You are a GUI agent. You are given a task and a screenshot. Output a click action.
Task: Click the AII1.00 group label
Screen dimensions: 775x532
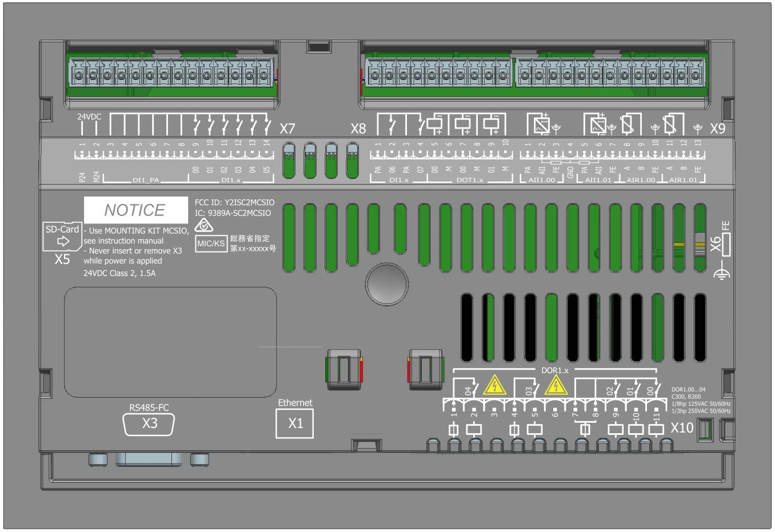[x=541, y=181]
